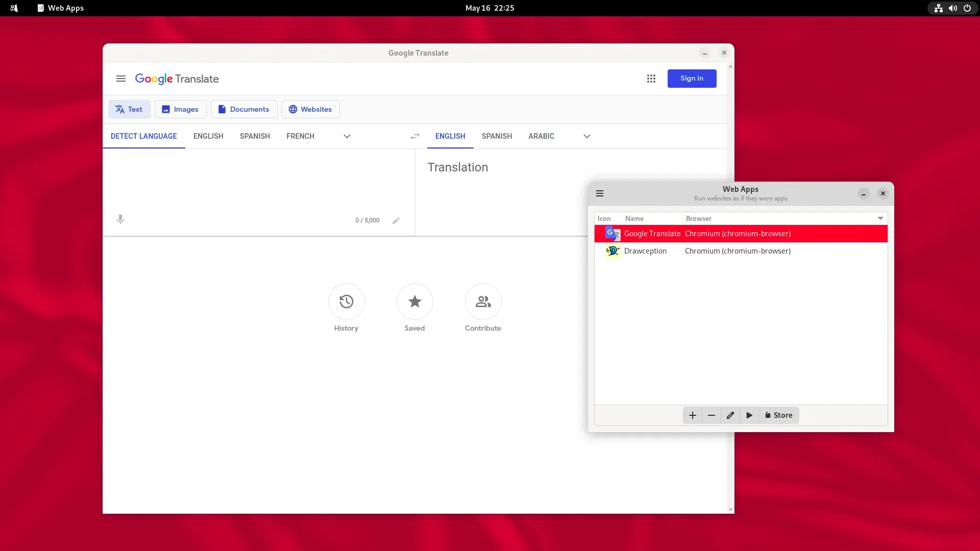Click the handwriting pencil icon in source box

(396, 220)
